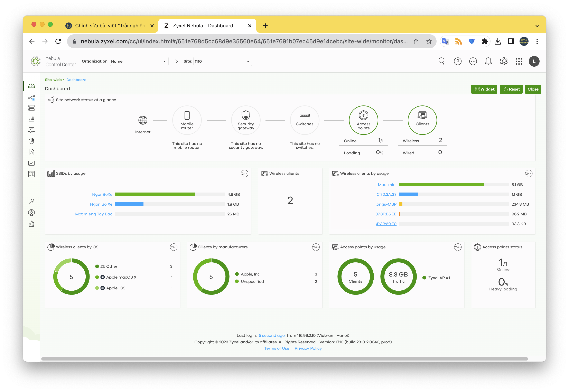569x392 pixels.
Task: Expand the Organization dropdown showing Home
Action: [139, 61]
